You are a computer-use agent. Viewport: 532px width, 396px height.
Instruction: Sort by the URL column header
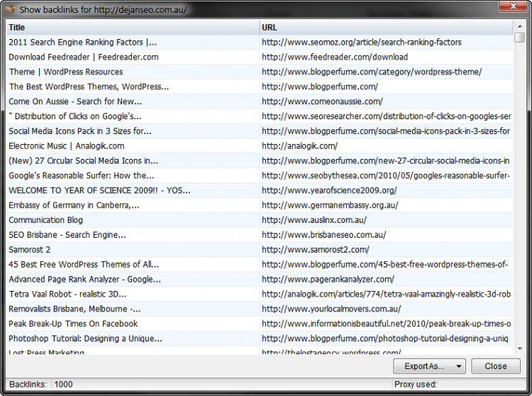pos(386,27)
